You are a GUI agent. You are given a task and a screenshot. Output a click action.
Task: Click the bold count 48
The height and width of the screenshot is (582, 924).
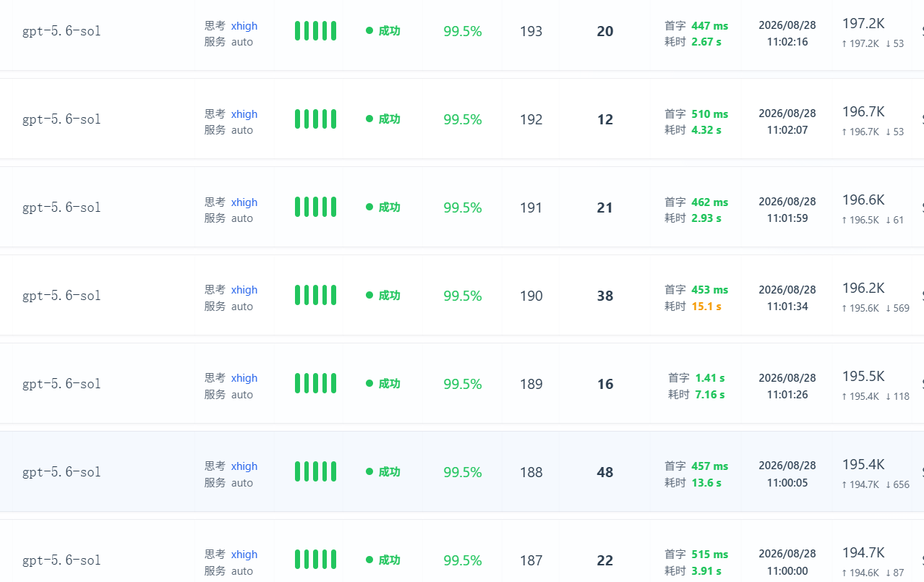coord(605,472)
